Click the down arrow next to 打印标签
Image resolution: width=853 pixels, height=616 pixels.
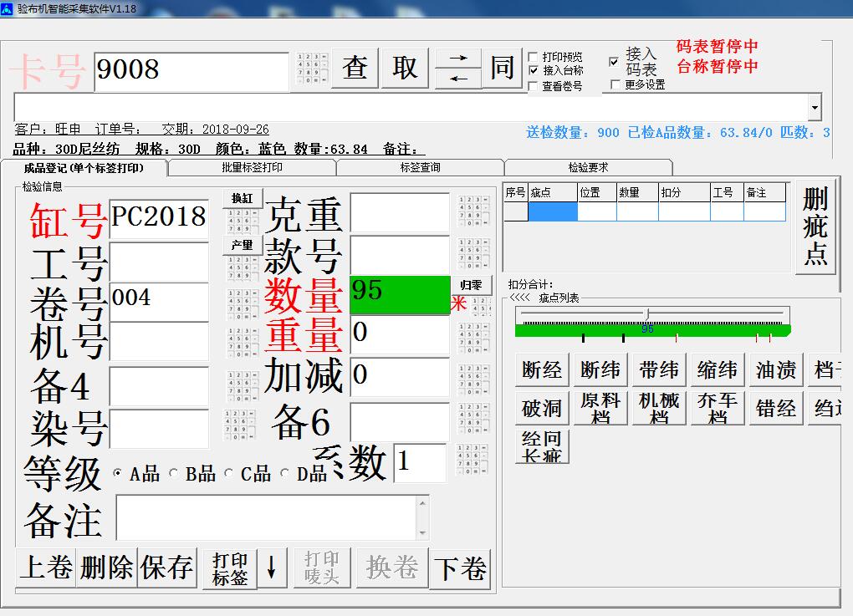coord(272,568)
